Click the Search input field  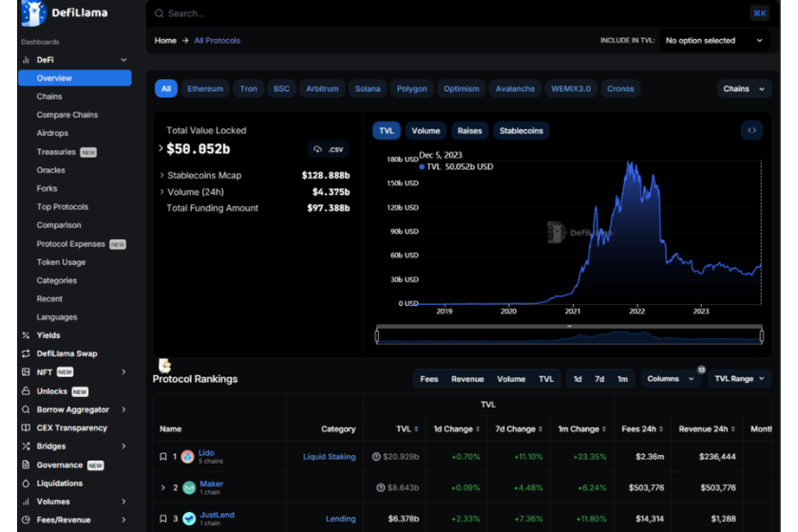tap(447, 13)
